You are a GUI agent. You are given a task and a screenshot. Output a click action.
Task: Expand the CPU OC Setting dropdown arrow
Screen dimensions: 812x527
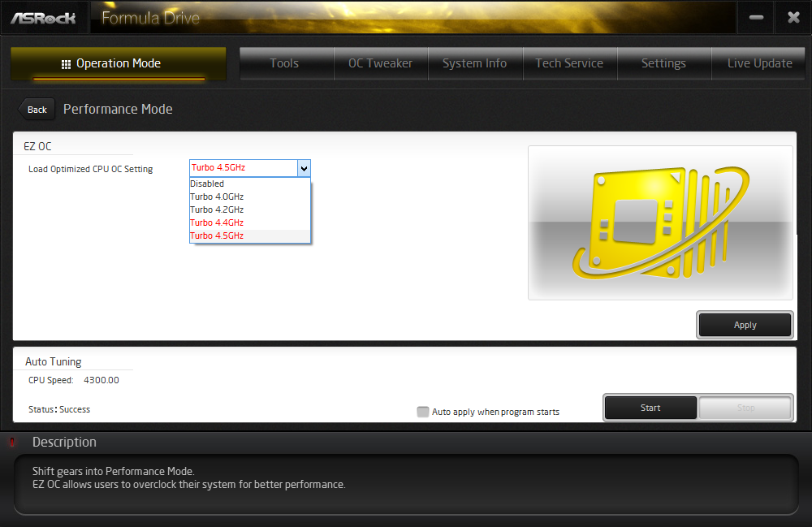pos(304,168)
